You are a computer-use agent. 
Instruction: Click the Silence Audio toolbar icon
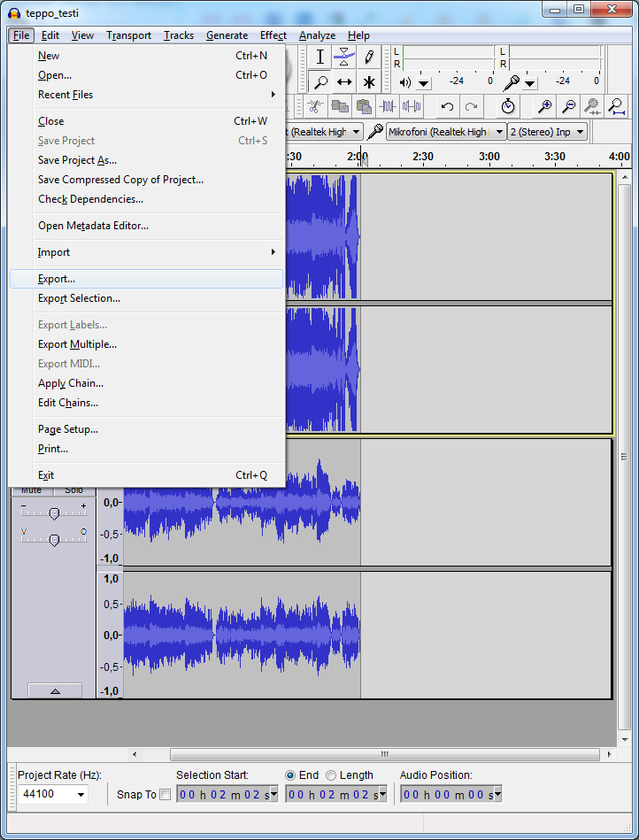point(412,107)
